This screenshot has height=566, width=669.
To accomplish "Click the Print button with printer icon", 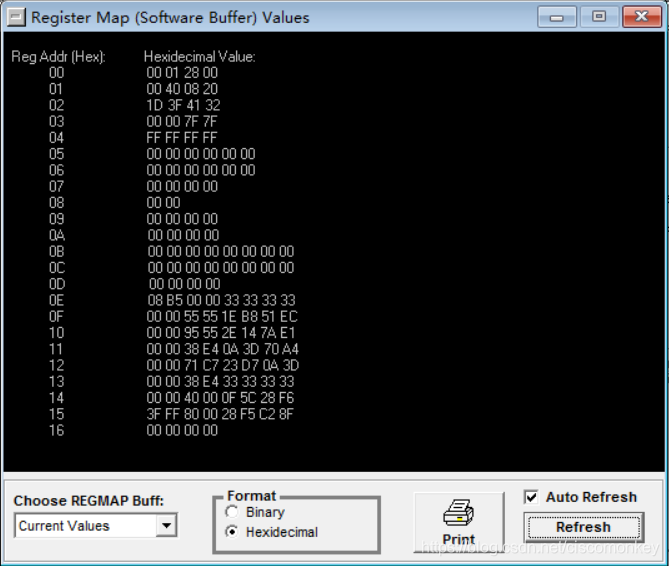I will click(x=459, y=522).
